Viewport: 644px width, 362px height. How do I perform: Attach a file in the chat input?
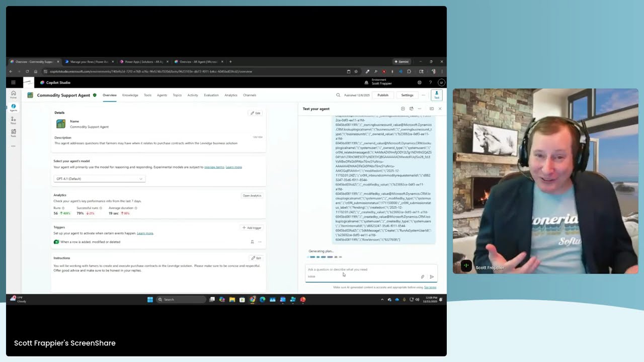(423, 277)
